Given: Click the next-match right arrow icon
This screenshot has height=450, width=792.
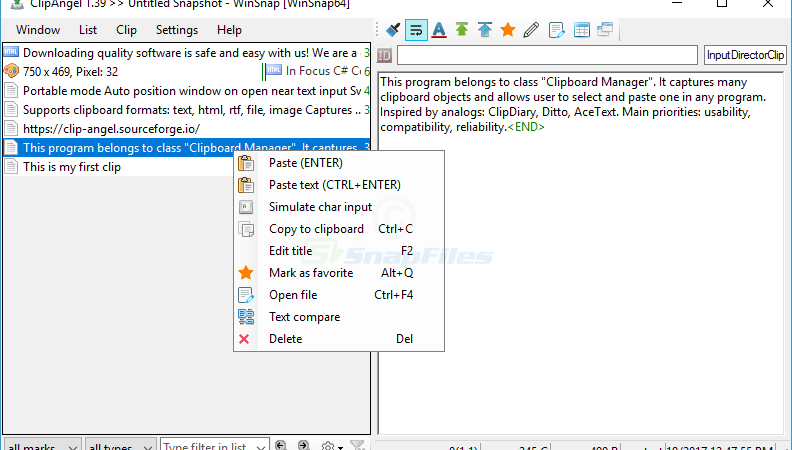Looking at the screenshot, I should pyautogui.click(x=304, y=445).
